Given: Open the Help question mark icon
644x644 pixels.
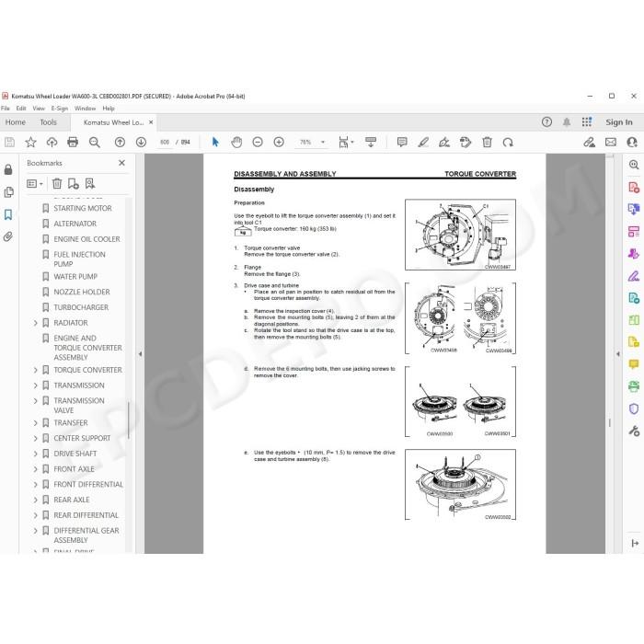Looking at the screenshot, I should pyautogui.click(x=546, y=122).
